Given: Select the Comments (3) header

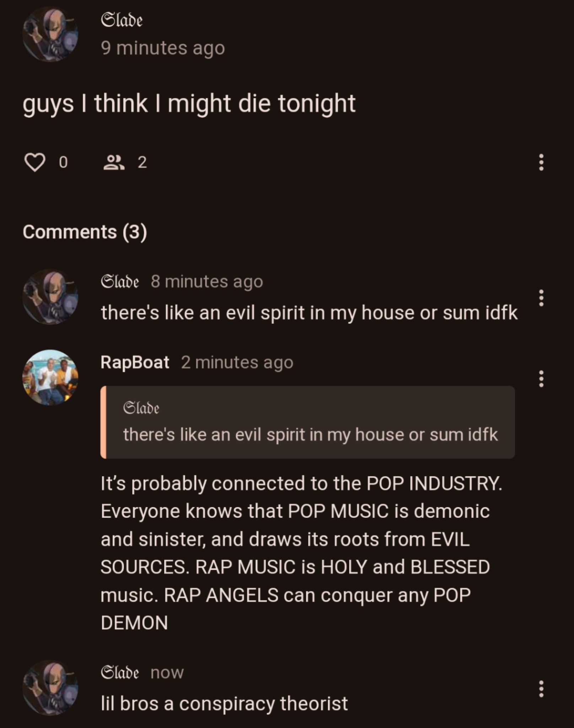Looking at the screenshot, I should coord(85,232).
